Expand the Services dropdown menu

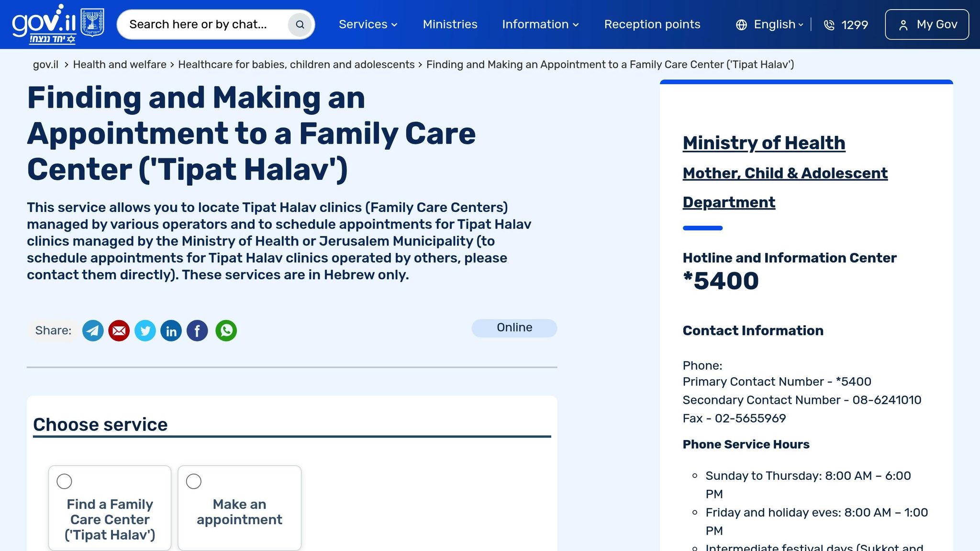(368, 24)
